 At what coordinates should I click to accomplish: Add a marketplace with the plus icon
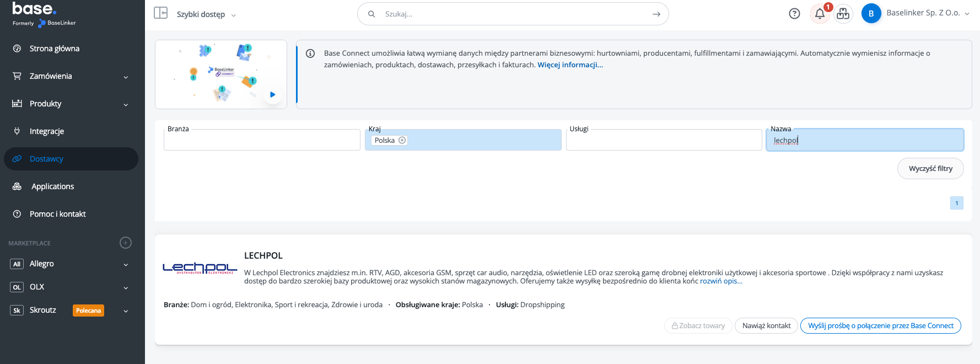[126, 243]
